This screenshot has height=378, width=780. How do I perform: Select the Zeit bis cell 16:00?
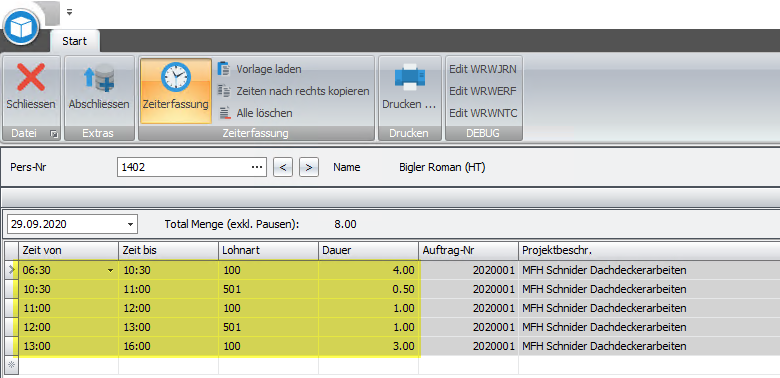(x=169, y=346)
